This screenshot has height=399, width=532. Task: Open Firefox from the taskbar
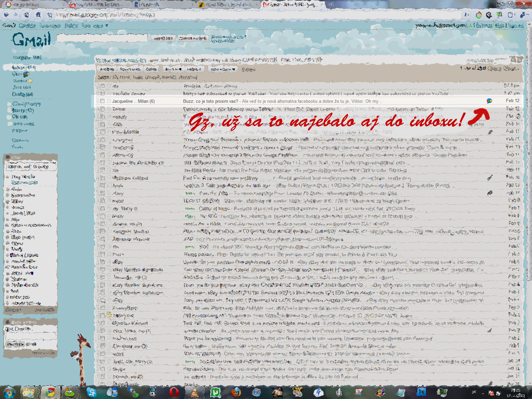tap(236, 393)
